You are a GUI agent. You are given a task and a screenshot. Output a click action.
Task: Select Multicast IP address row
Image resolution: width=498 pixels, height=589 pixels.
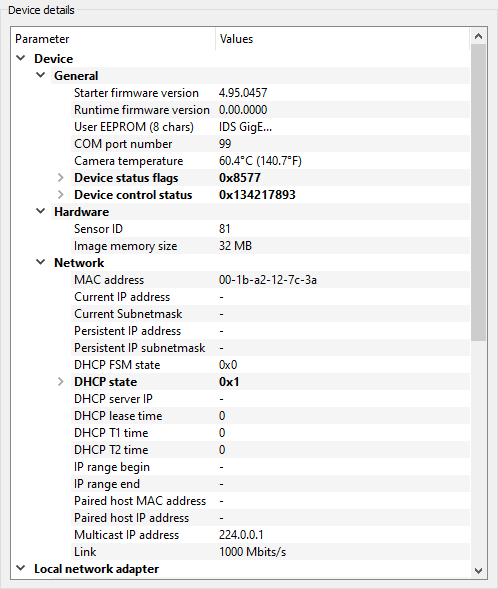pos(270,535)
